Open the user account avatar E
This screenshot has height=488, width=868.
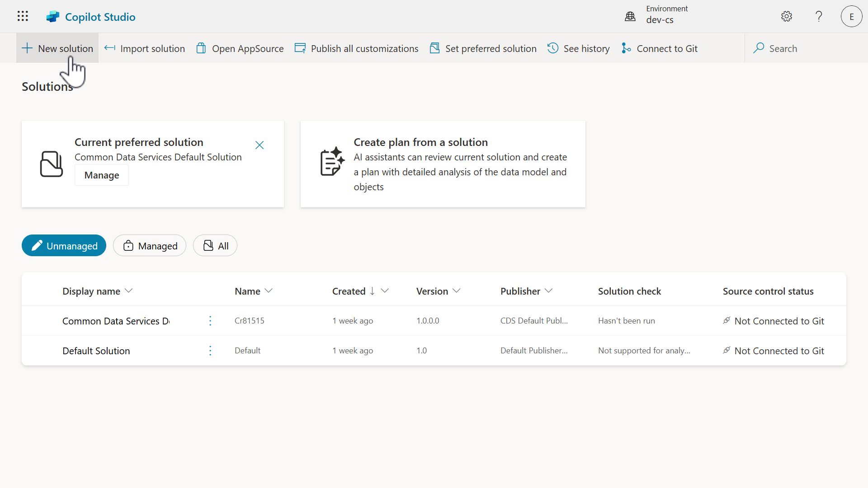click(851, 16)
